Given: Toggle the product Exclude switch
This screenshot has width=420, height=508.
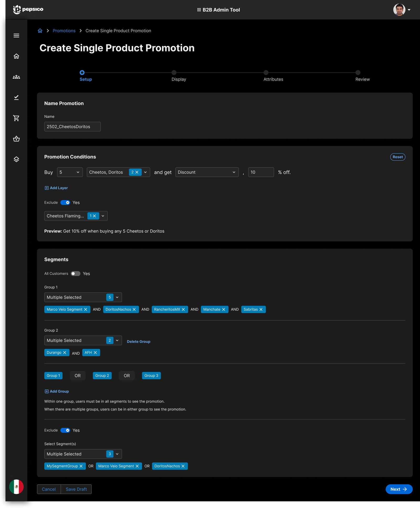Looking at the screenshot, I should click(65, 203).
